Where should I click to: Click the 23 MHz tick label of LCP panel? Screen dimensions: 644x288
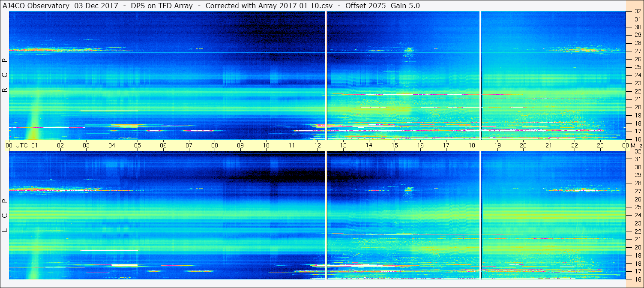click(637, 223)
